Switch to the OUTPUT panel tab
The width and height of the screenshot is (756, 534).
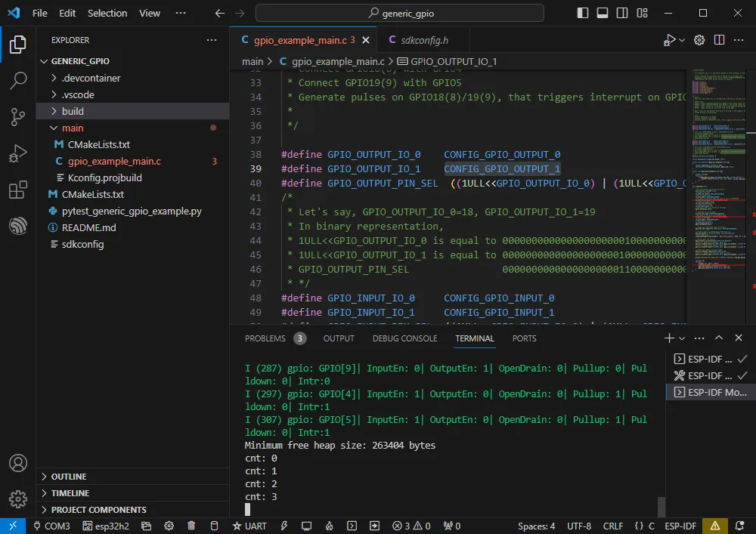tap(339, 338)
